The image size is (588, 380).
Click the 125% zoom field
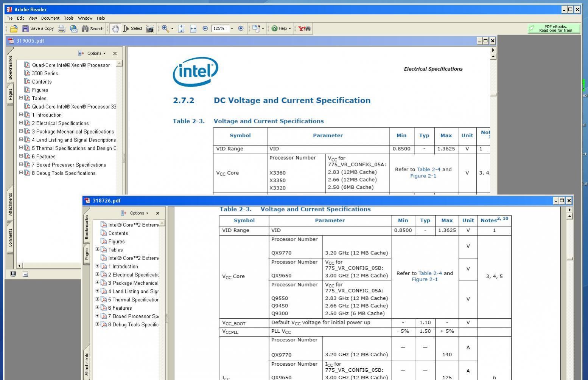(220, 28)
